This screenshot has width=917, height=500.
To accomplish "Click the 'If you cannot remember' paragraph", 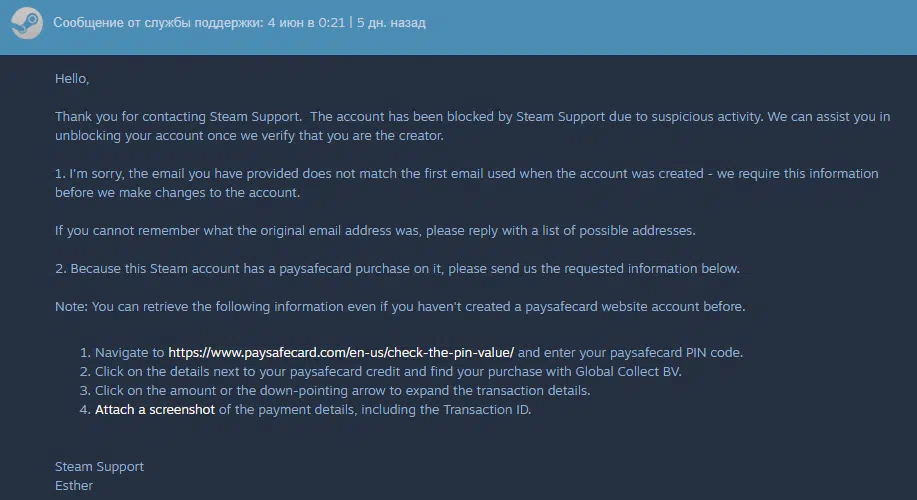I will point(375,230).
